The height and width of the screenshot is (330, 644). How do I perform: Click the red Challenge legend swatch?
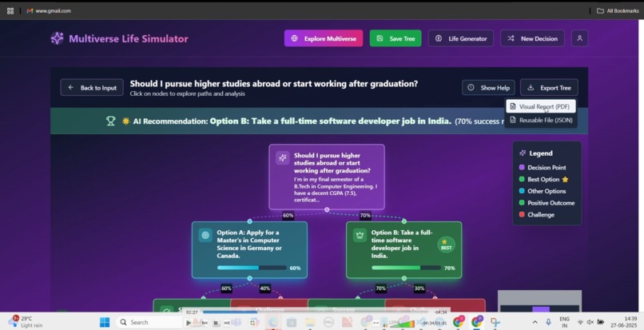pos(522,214)
